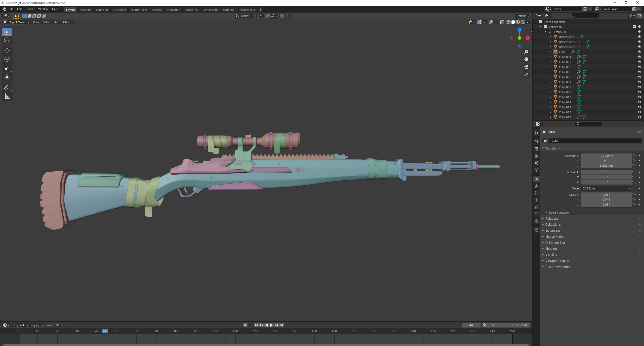The height and width of the screenshot is (346, 644).
Task: Click the Add button in the 3D viewport
Action: (57, 22)
